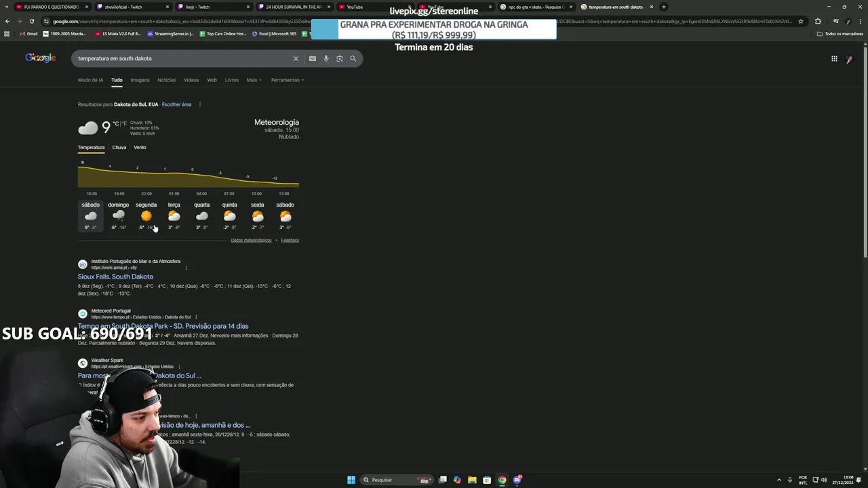Open Microsoft Store from the taskbar

(x=487, y=480)
